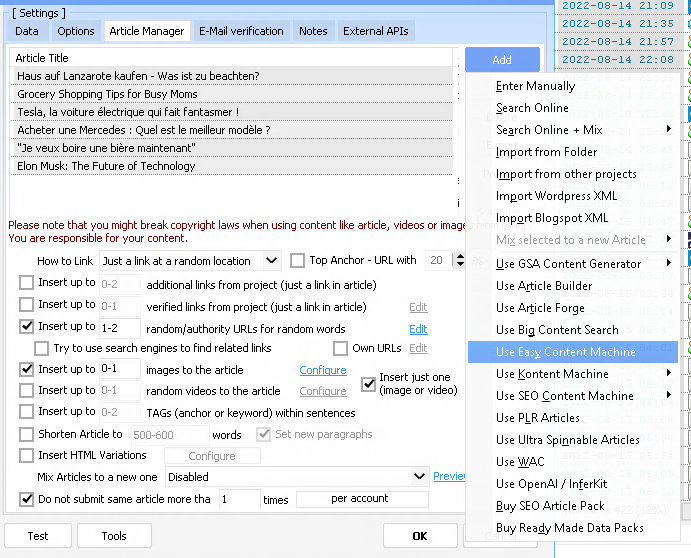Enable random videos to the article checkbox
691x558 pixels.
pos(26,391)
